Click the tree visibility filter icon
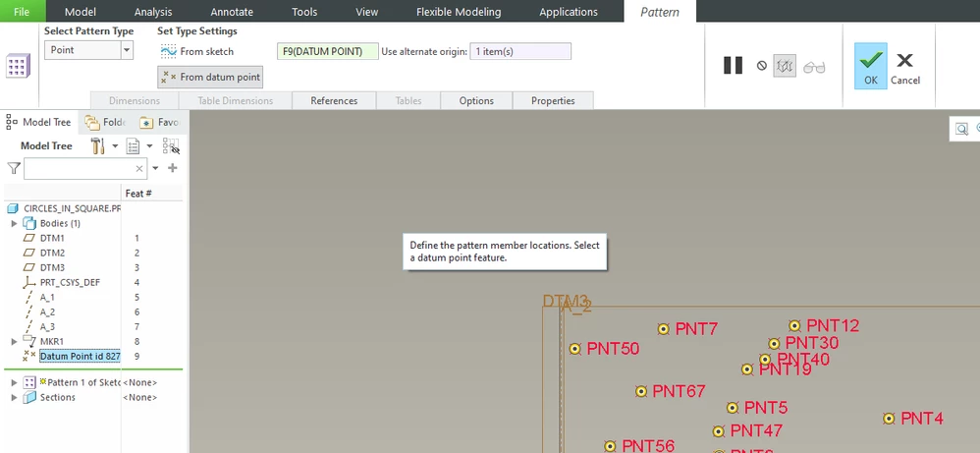 [x=171, y=145]
